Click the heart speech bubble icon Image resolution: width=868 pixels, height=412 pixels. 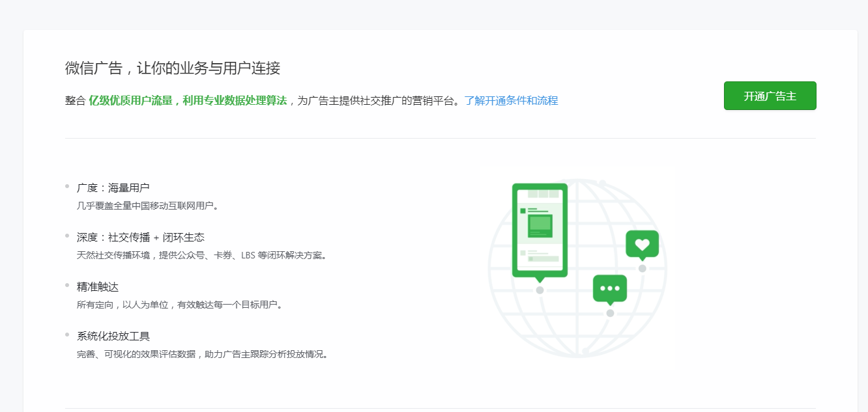coord(642,245)
